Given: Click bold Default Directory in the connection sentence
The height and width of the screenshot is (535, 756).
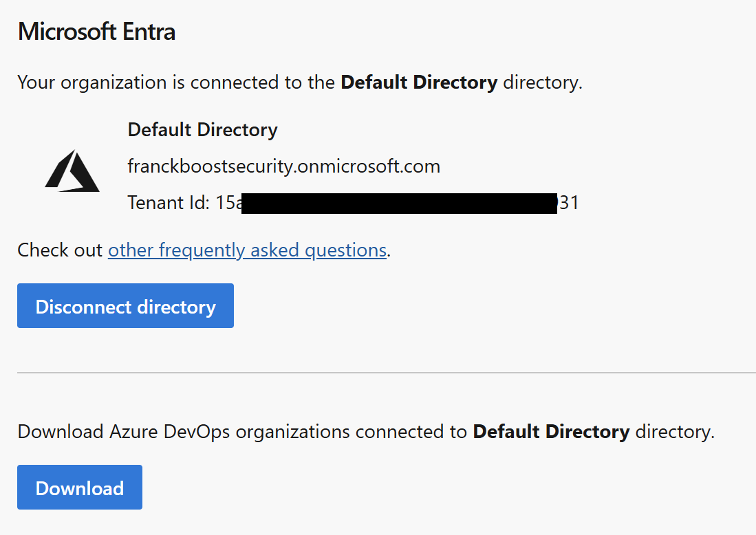Looking at the screenshot, I should tap(419, 83).
